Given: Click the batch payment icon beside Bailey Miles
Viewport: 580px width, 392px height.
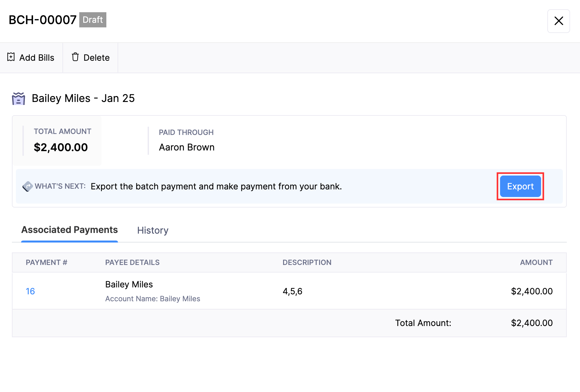Looking at the screenshot, I should (x=18, y=98).
